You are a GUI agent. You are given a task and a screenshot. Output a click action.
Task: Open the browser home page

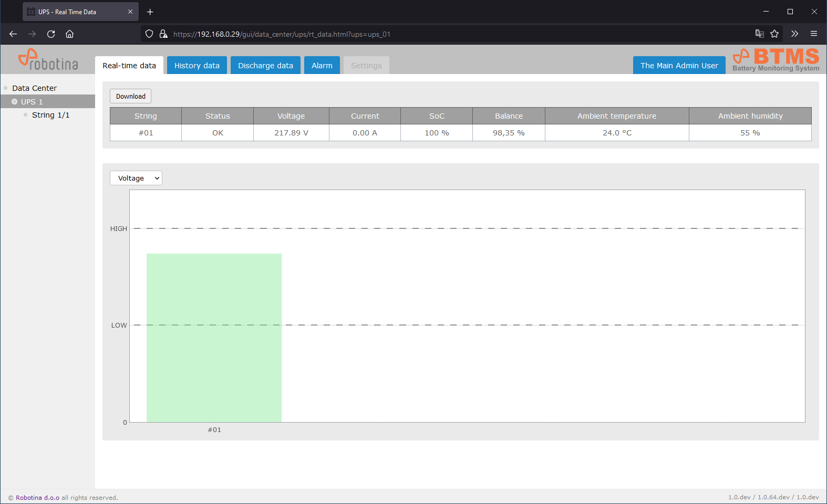[69, 34]
